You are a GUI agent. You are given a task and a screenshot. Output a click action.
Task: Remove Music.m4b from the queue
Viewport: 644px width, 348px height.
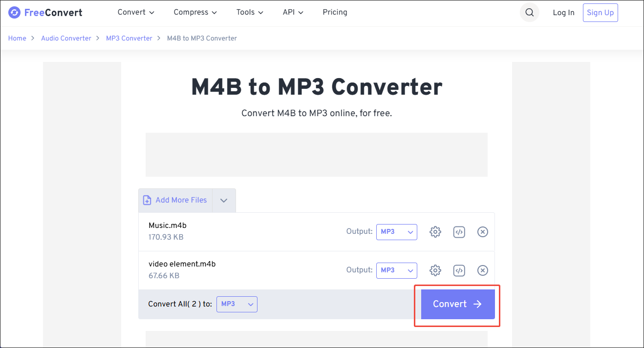click(482, 232)
